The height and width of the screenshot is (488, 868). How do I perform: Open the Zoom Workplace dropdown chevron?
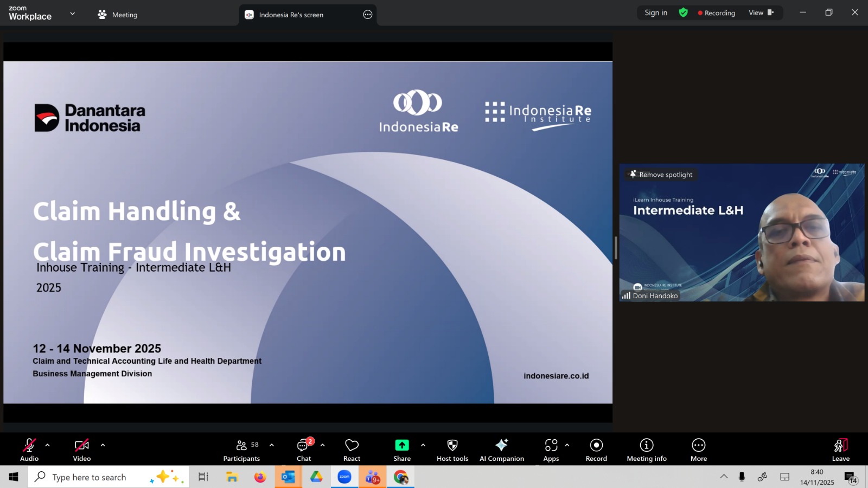73,14
